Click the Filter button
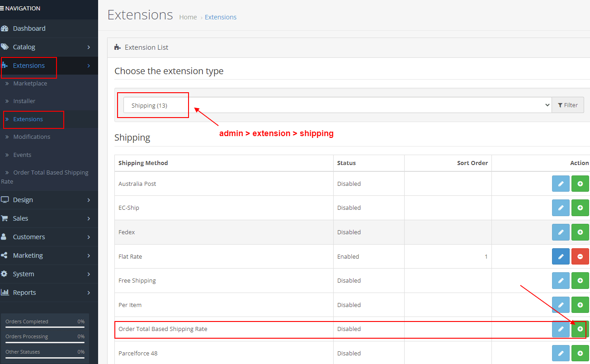This screenshot has height=364, width=590. click(x=568, y=105)
